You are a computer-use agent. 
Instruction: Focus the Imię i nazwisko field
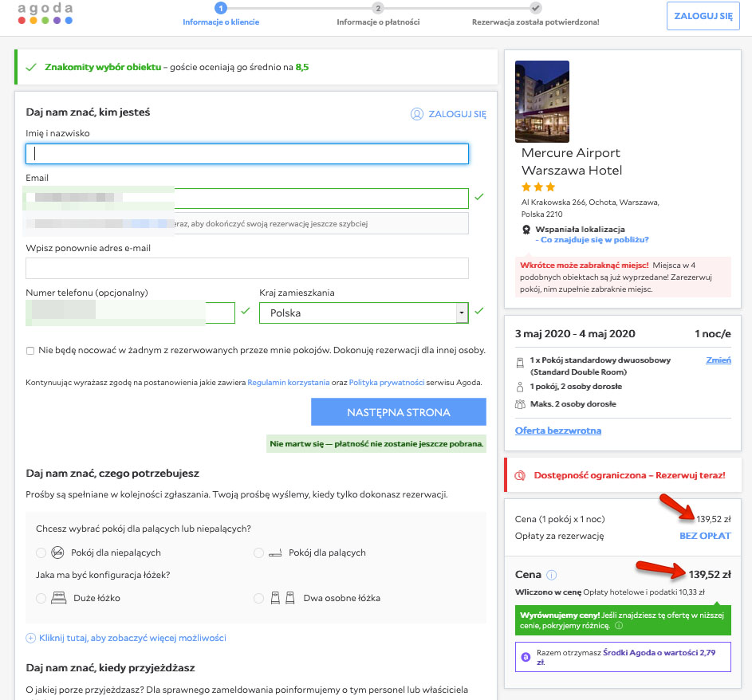(x=247, y=154)
